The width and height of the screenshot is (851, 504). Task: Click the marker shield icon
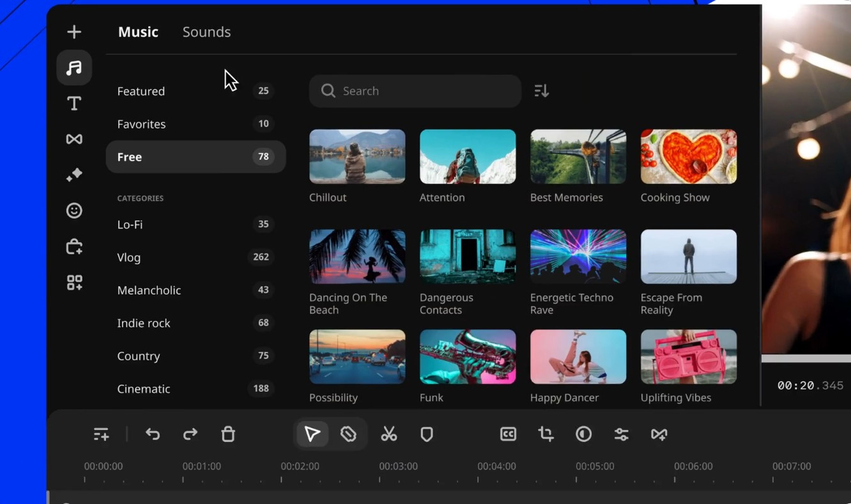427,434
